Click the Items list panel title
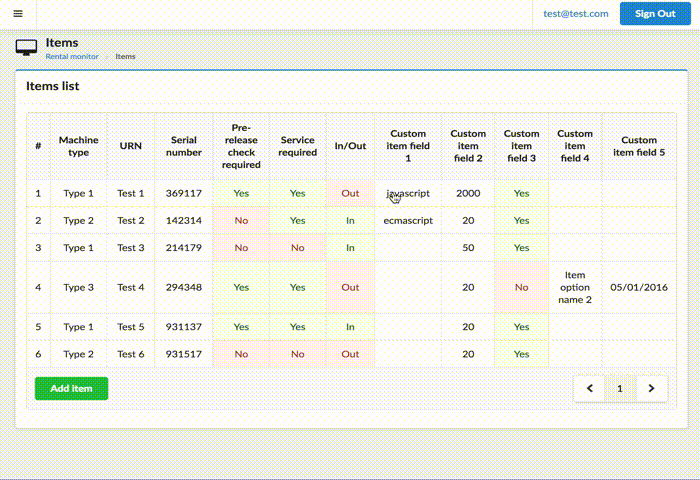700x480 pixels. tap(53, 86)
